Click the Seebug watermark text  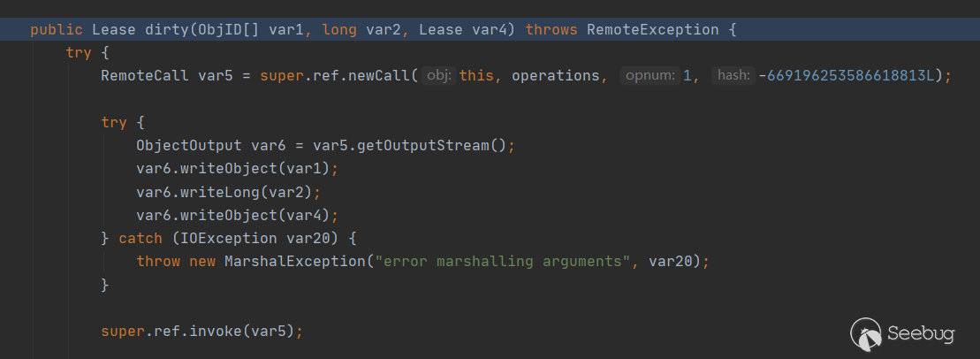[x=921, y=334]
